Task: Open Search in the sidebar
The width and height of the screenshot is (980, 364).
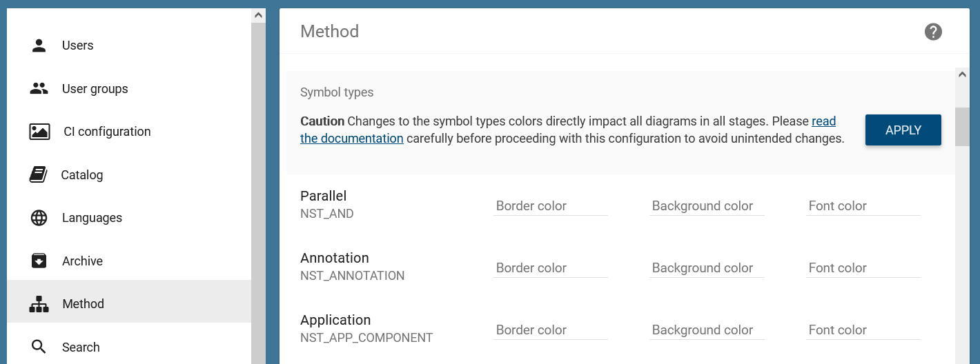Action: [129, 343]
